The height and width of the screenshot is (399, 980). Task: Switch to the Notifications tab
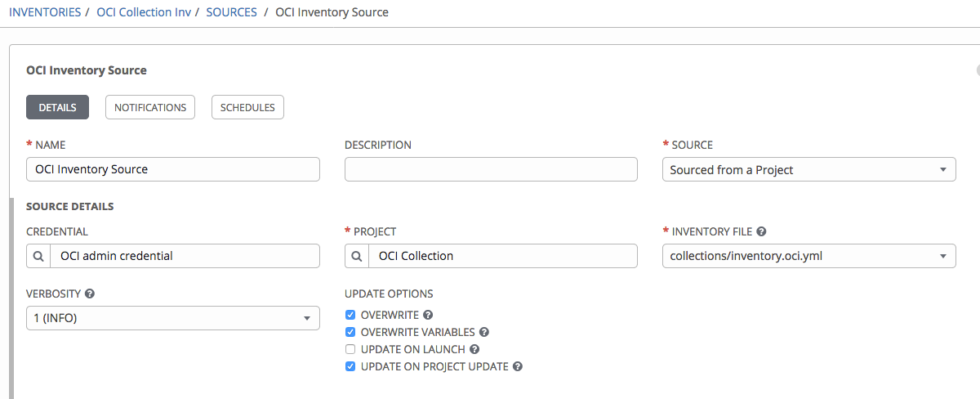[x=150, y=108]
